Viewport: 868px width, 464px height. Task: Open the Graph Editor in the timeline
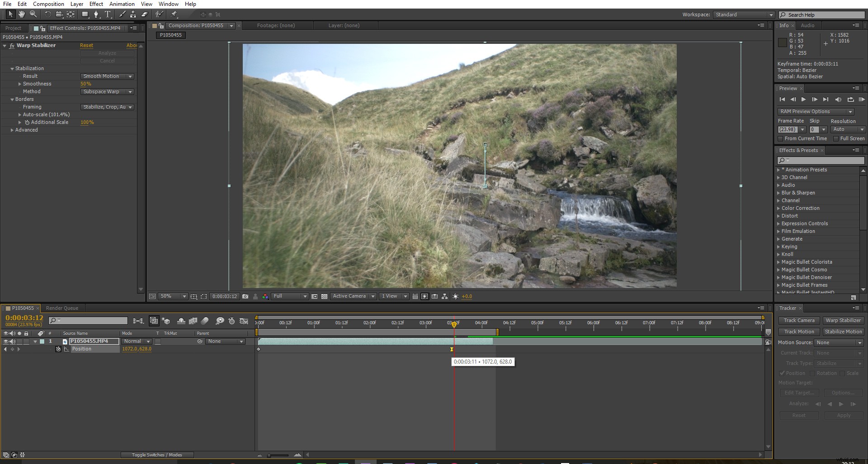click(x=244, y=321)
